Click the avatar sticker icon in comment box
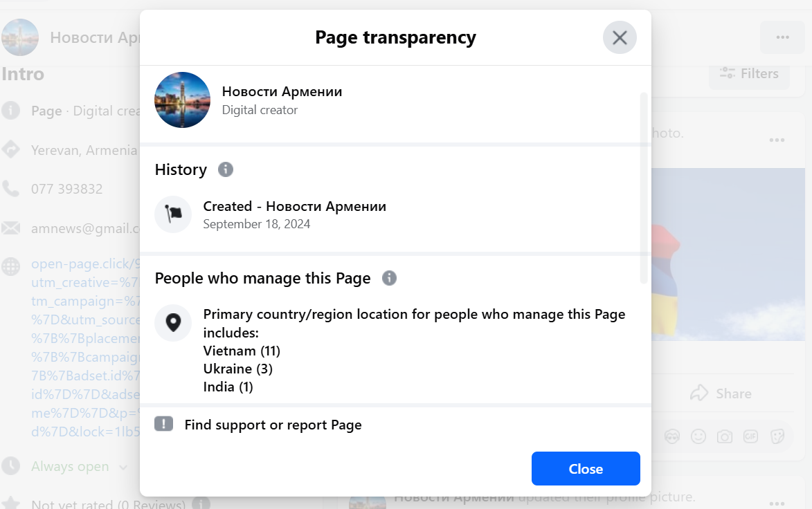This screenshot has height=509, width=812. click(x=671, y=436)
